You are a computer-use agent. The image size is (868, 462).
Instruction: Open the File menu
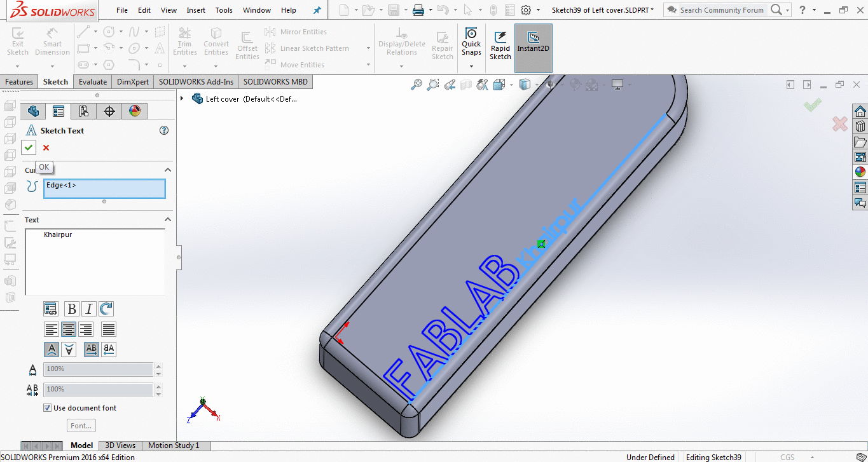[122, 10]
